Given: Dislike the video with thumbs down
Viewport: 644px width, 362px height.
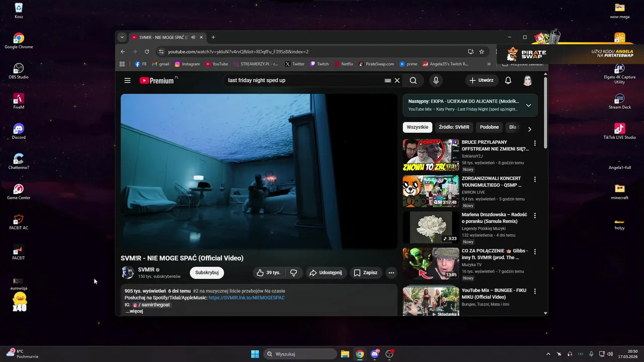Looking at the screenshot, I should click(293, 273).
